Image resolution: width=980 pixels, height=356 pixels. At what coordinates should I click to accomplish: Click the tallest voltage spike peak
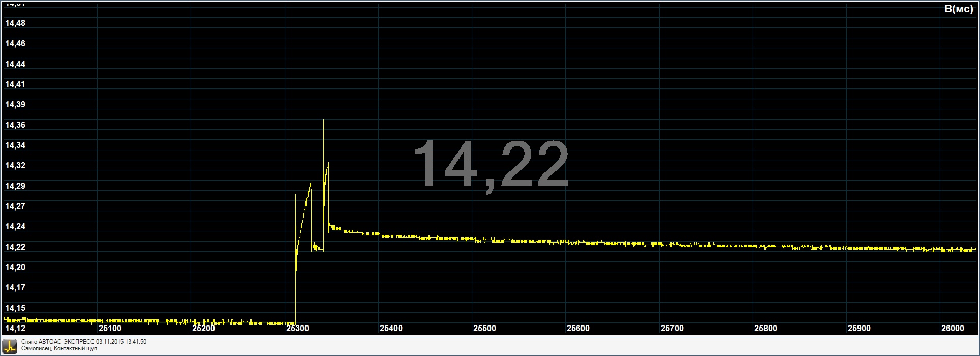tap(324, 121)
